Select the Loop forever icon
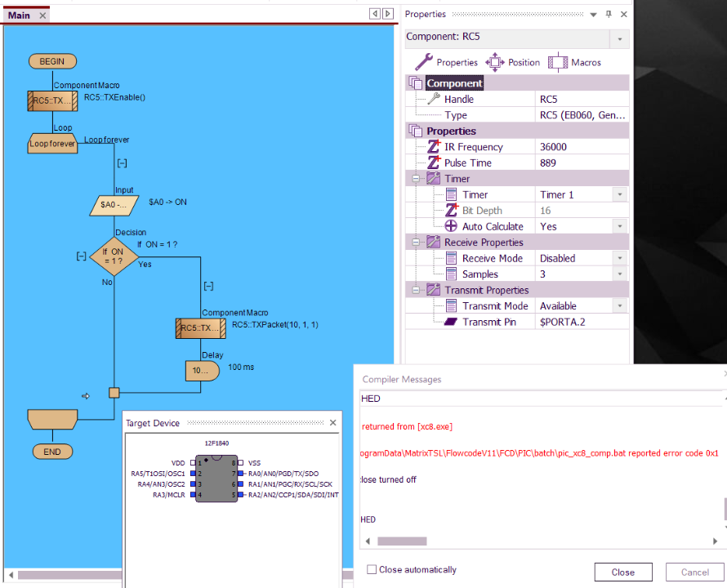This screenshot has width=727, height=588. [52, 143]
